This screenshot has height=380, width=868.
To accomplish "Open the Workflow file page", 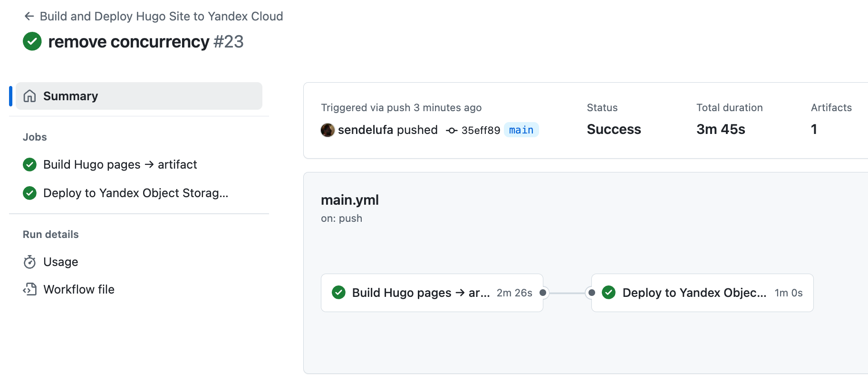I will point(79,289).
